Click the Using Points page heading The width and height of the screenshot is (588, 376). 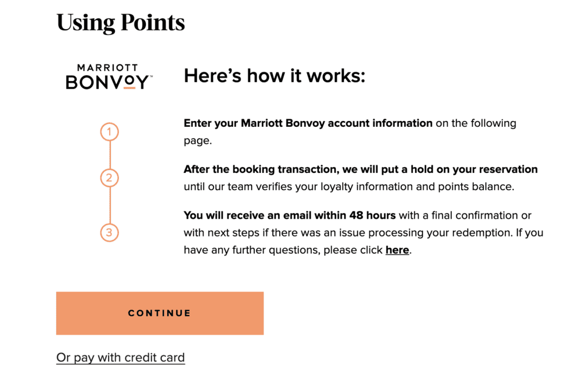[x=121, y=22]
